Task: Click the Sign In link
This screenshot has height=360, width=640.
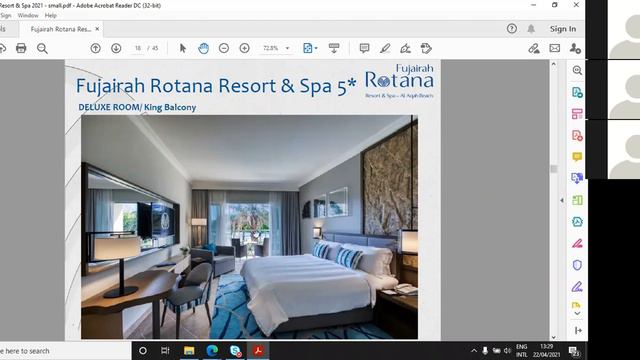Action: [563, 29]
